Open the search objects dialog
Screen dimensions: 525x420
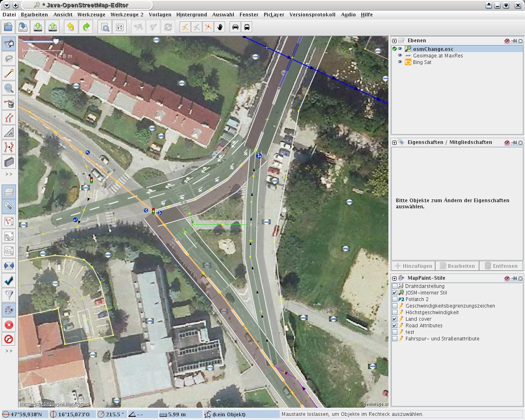[105, 27]
